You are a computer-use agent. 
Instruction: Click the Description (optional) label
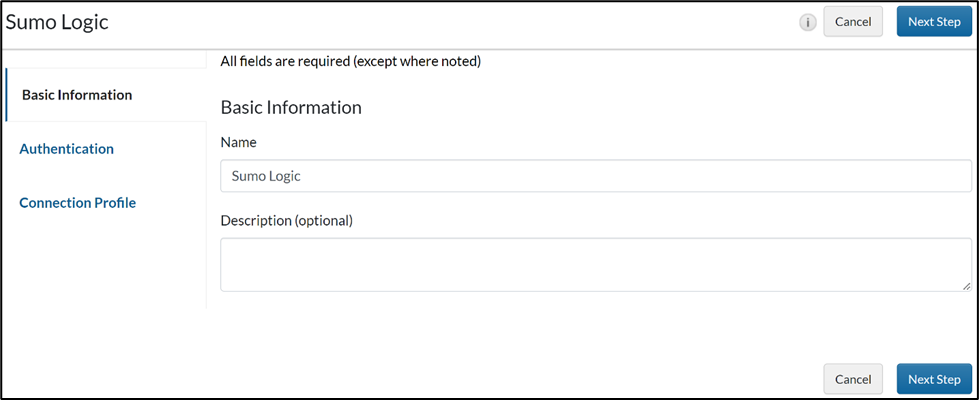click(x=286, y=220)
